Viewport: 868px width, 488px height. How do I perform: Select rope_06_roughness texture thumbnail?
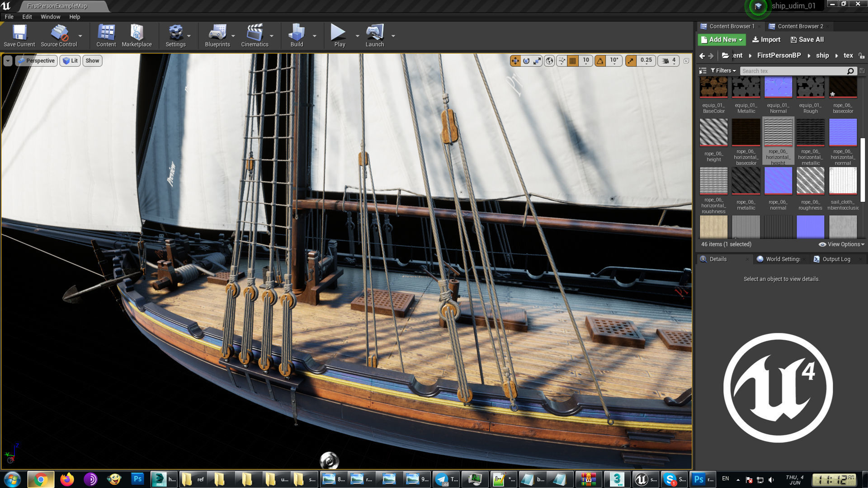coord(810,181)
